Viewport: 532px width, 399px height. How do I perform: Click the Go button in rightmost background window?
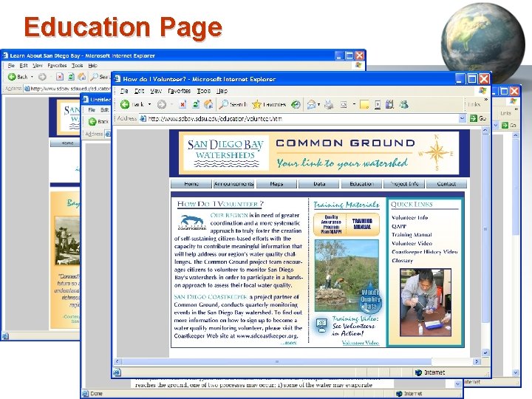point(508,125)
